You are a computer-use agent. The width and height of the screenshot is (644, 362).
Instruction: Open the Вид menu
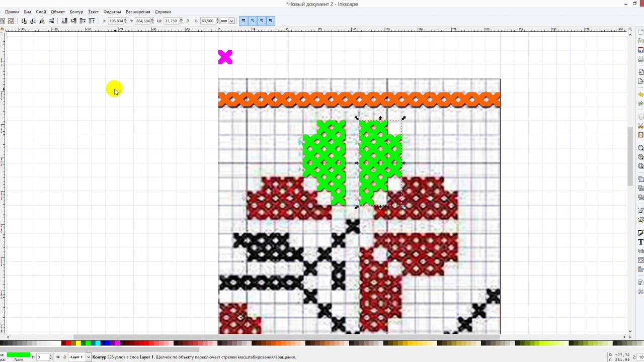pyautogui.click(x=28, y=12)
